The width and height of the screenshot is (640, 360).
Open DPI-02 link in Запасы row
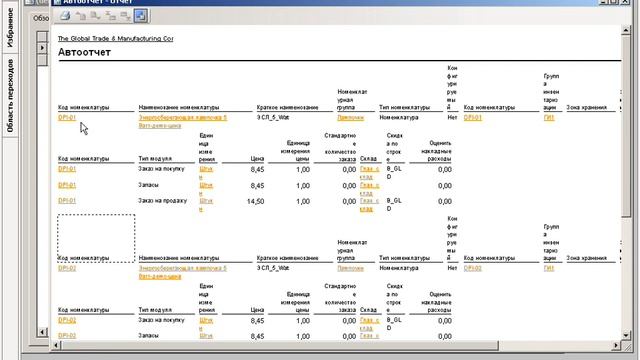tap(67, 336)
